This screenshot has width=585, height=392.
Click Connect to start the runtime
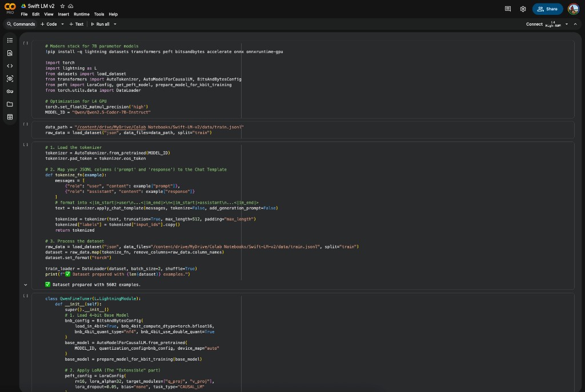tap(534, 24)
